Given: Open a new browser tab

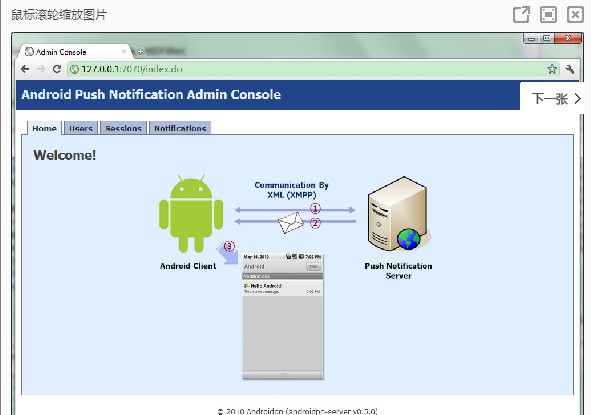Looking at the screenshot, I should (x=140, y=51).
